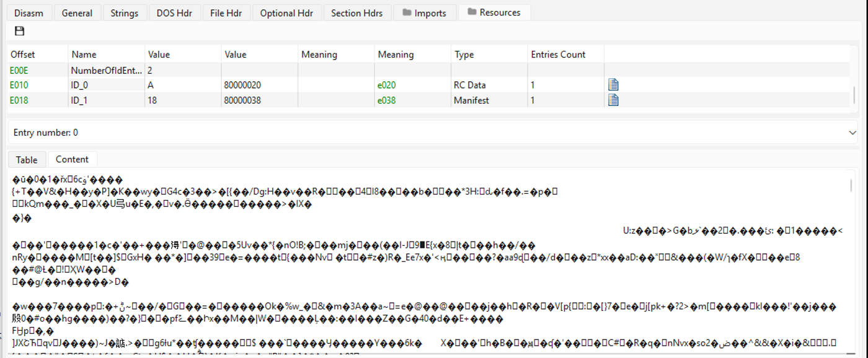The height and width of the screenshot is (358, 868).
Task: Select the NumberOfIdEnt... name cell
Action: (x=106, y=70)
